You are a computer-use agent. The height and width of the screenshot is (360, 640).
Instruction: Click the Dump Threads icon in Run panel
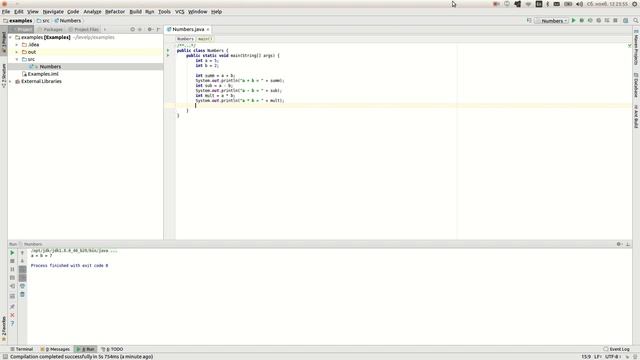point(12,278)
